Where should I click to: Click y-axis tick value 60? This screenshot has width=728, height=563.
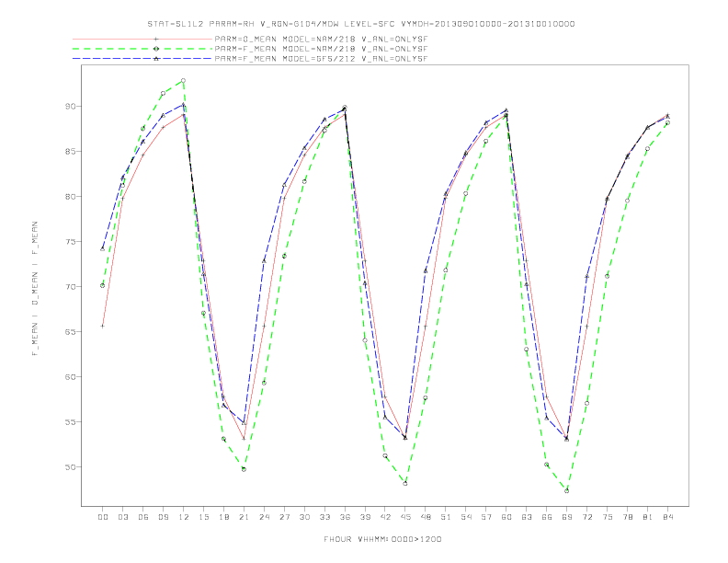point(70,377)
